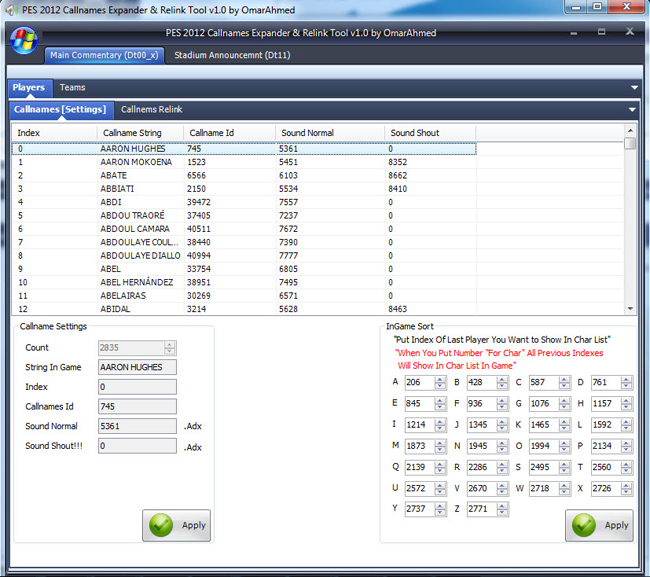
Task: Click the letter L spinner arrows
Action: pyautogui.click(x=627, y=425)
